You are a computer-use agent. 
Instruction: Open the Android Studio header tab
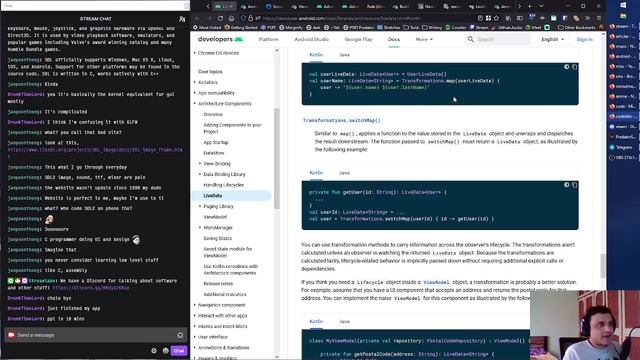[x=311, y=39]
